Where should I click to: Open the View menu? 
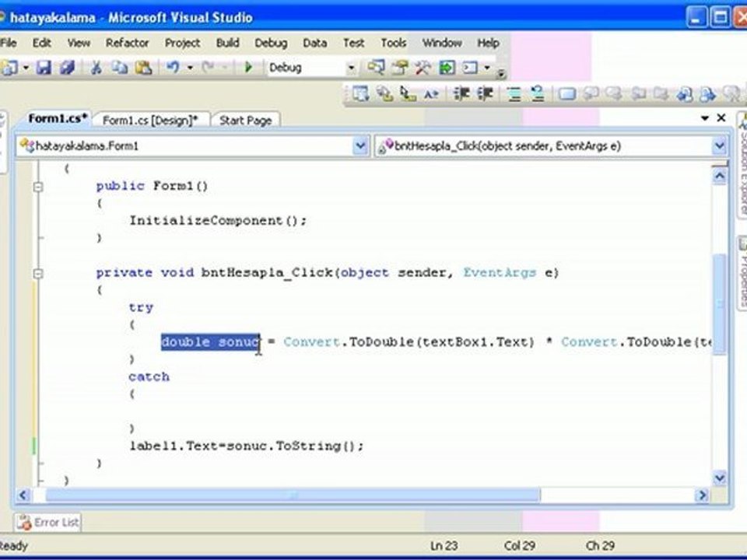[x=79, y=43]
